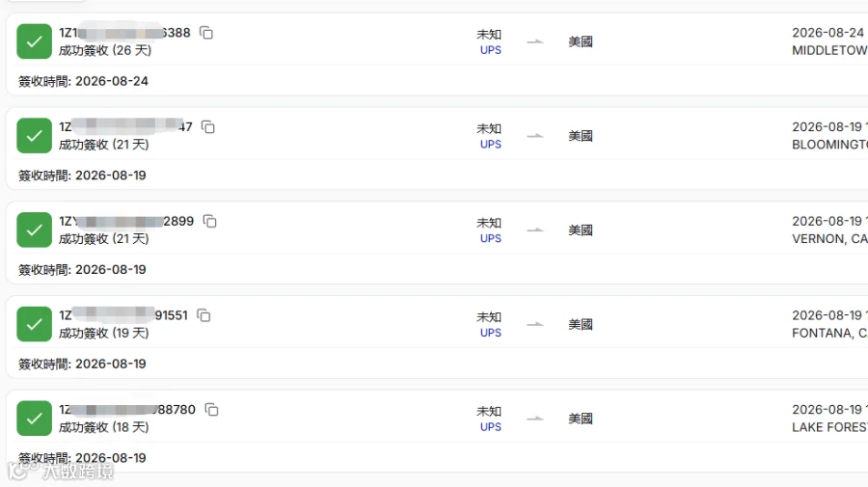The image size is (868, 487).
Task: Select tracking number ending in 6388
Action: click(x=124, y=33)
